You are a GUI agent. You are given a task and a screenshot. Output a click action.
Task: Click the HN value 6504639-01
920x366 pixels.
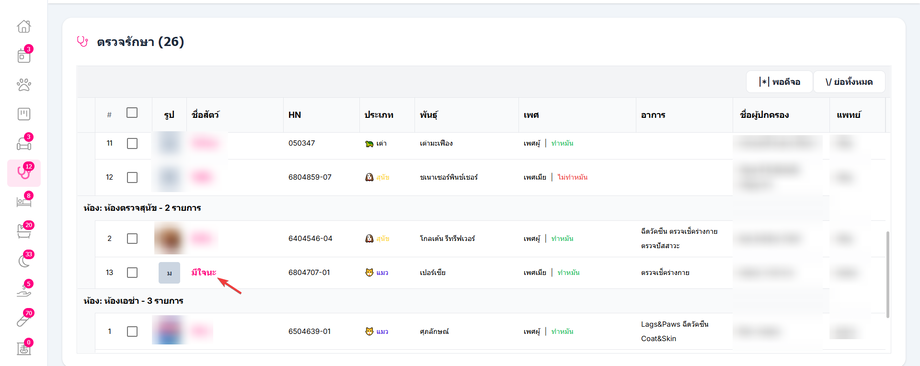coord(309,331)
